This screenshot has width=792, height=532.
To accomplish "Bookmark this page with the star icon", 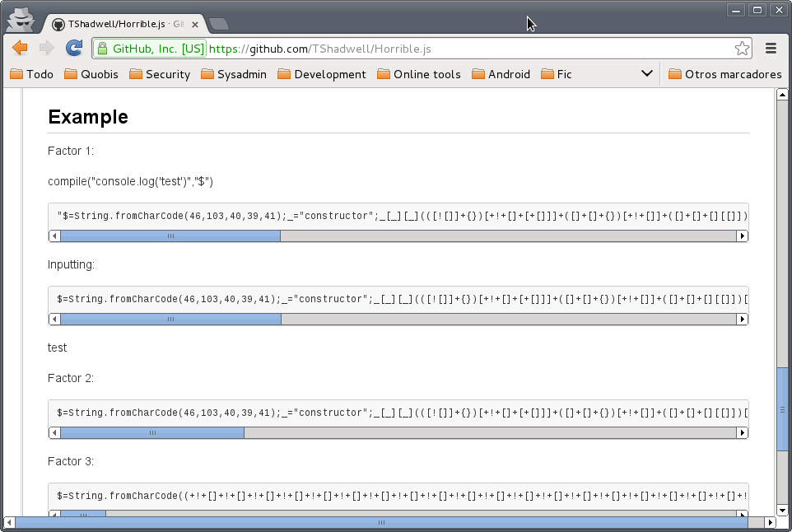I will 742,49.
